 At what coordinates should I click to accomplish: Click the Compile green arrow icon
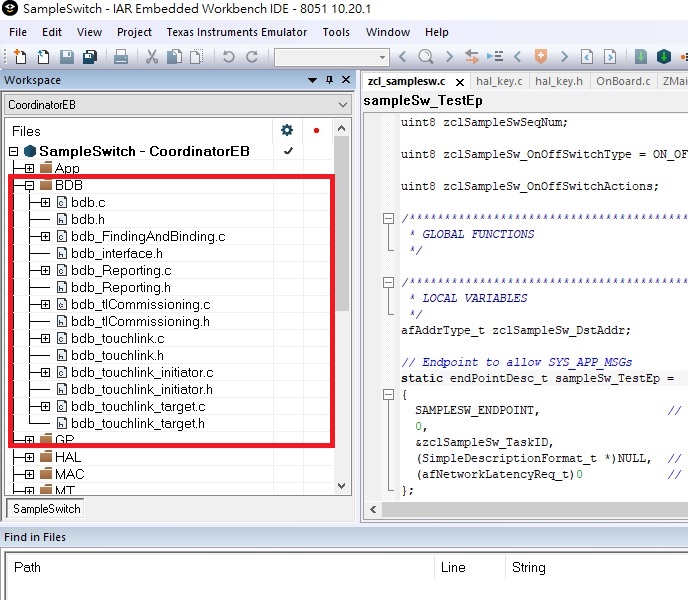tap(641, 57)
